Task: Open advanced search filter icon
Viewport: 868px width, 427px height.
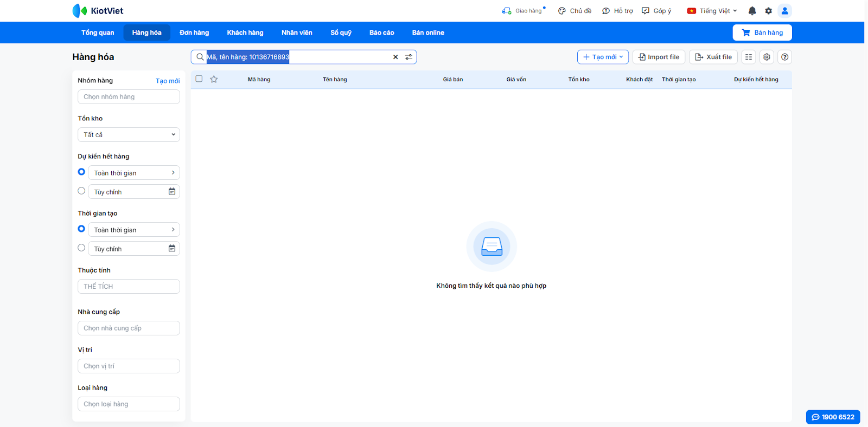Action: [x=409, y=57]
